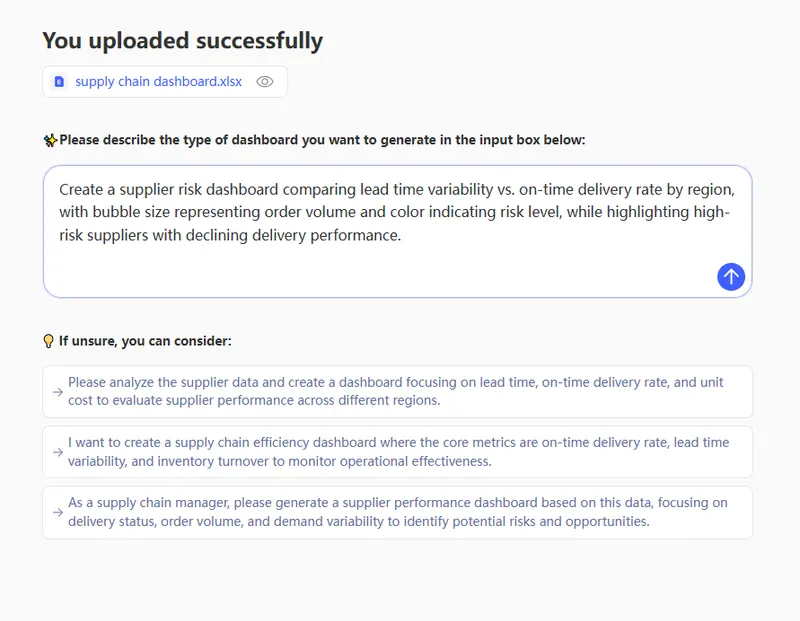Preview the uploaded file with eye icon
The width and height of the screenshot is (800, 621).
265,82
